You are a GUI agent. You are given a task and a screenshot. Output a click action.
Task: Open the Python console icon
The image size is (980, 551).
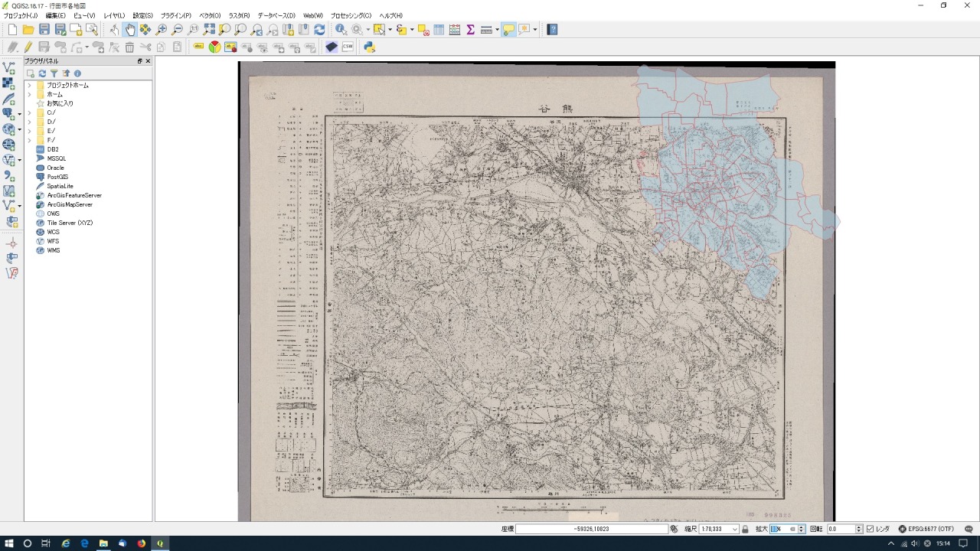369,47
